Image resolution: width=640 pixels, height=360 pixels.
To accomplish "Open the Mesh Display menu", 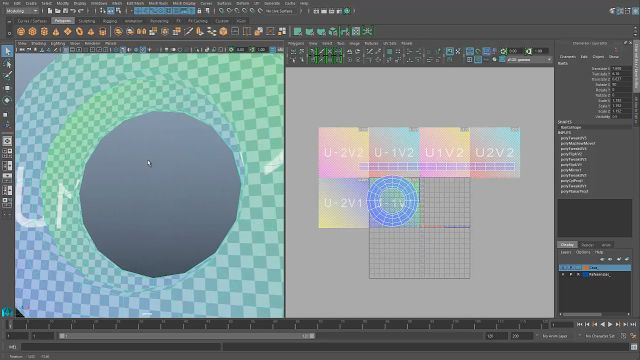I will point(184,3).
